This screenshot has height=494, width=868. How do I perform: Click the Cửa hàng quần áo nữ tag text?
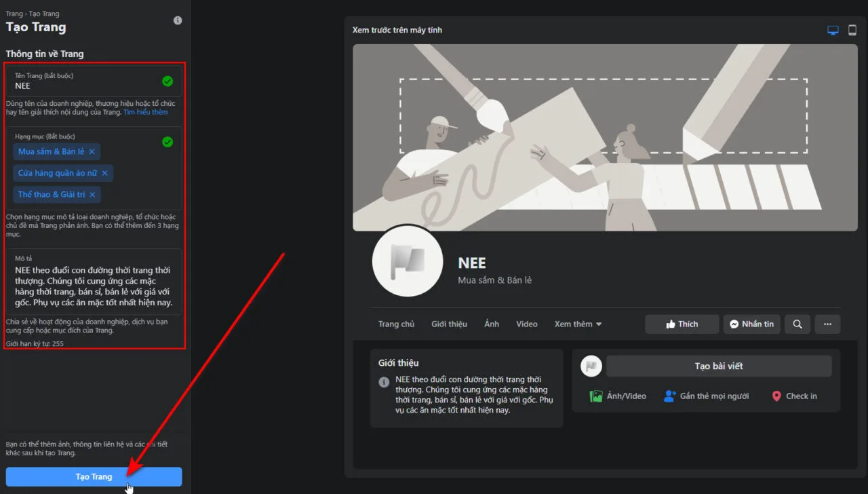click(x=58, y=173)
